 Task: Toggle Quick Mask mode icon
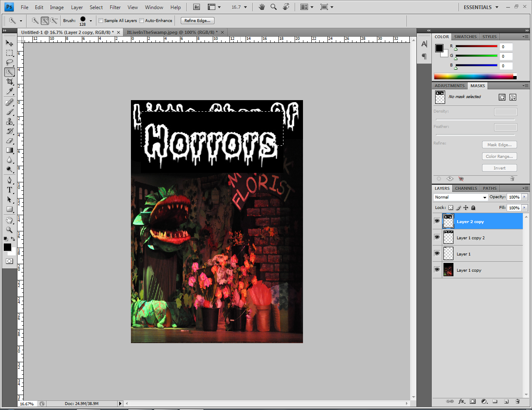coord(10,261)
